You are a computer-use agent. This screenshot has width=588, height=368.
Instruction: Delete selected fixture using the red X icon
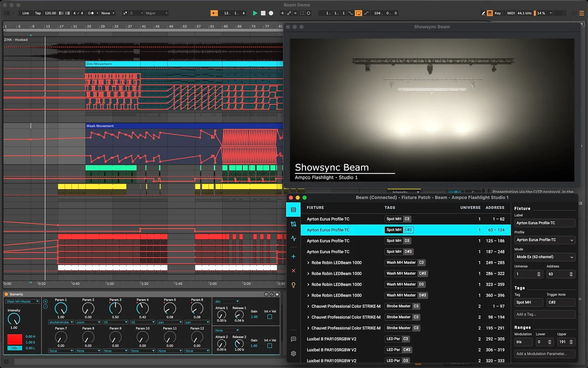point(293,271)
